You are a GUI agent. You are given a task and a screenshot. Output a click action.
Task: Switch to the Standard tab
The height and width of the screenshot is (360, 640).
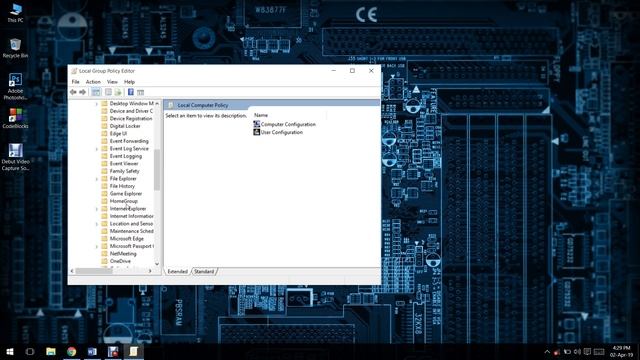(204, 271)
